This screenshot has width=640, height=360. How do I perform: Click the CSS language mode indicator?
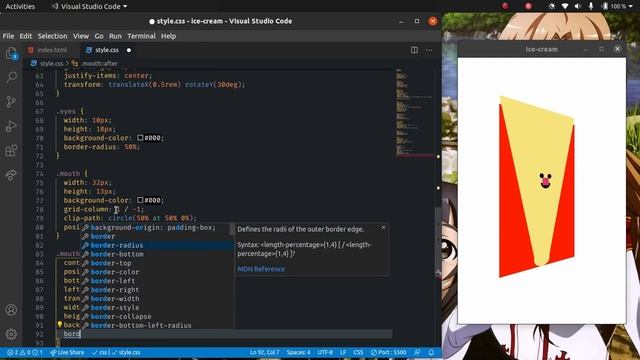pyautogui.click(x=358, y=352)
